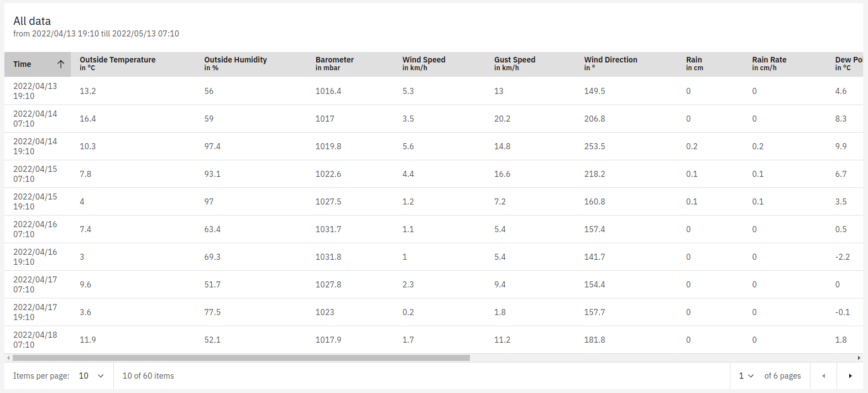Click the Time column header label
This screenshot has height=393, width=868.
click(22, 64)
